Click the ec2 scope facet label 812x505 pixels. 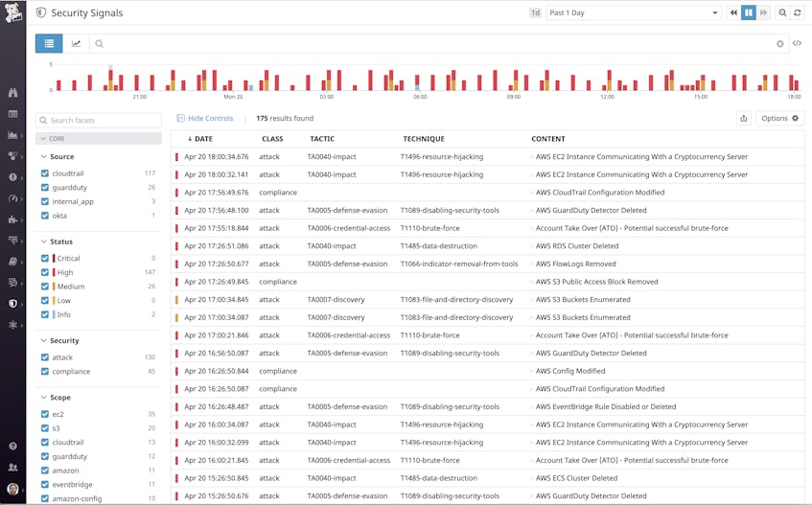tap(58, 414)
